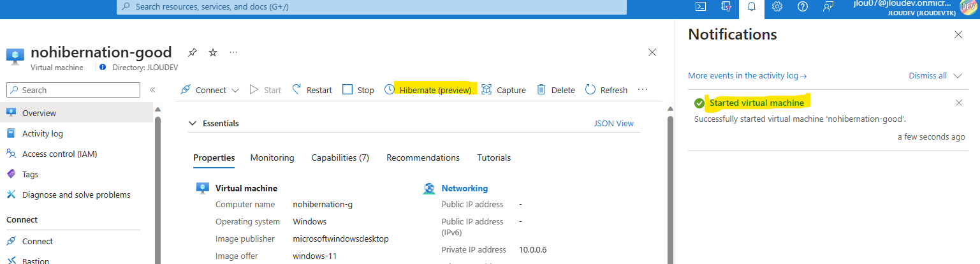
Task: Stop the virtual machine
Action: click(358, 90)
